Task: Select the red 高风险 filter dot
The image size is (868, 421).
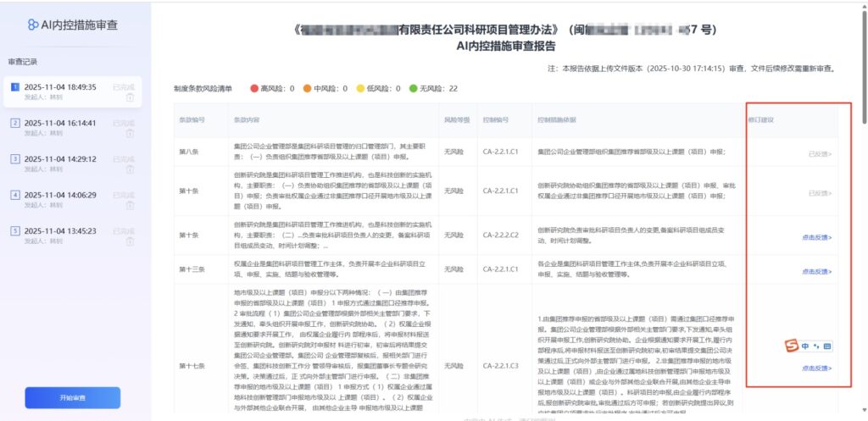Action: [x=254, y=88]
